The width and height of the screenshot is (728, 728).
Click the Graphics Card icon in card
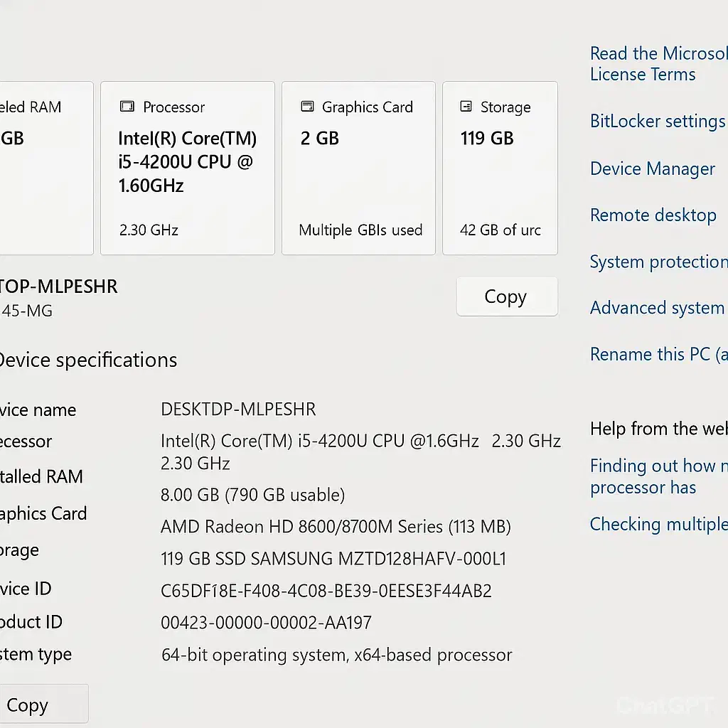tap(307, 107)
